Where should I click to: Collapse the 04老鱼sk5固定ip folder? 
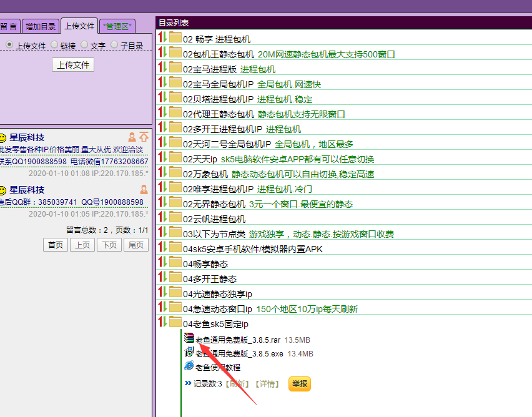pos(215,324)
